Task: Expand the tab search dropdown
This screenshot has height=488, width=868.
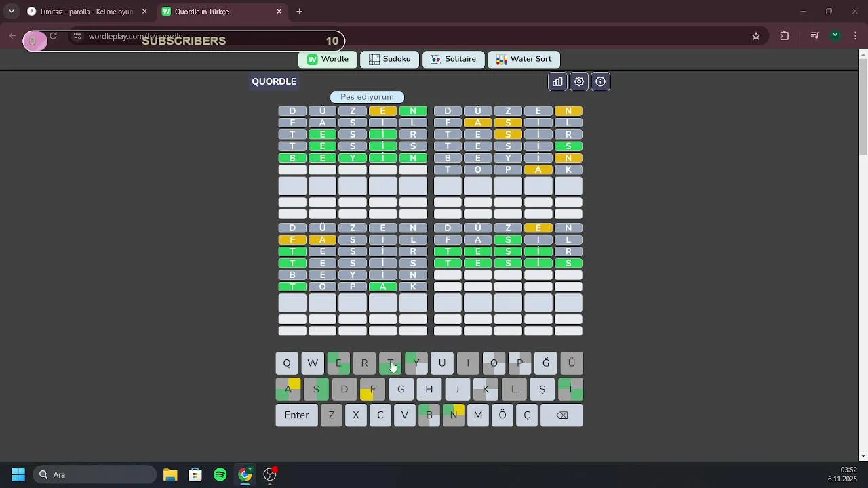Action: [11, 12]
